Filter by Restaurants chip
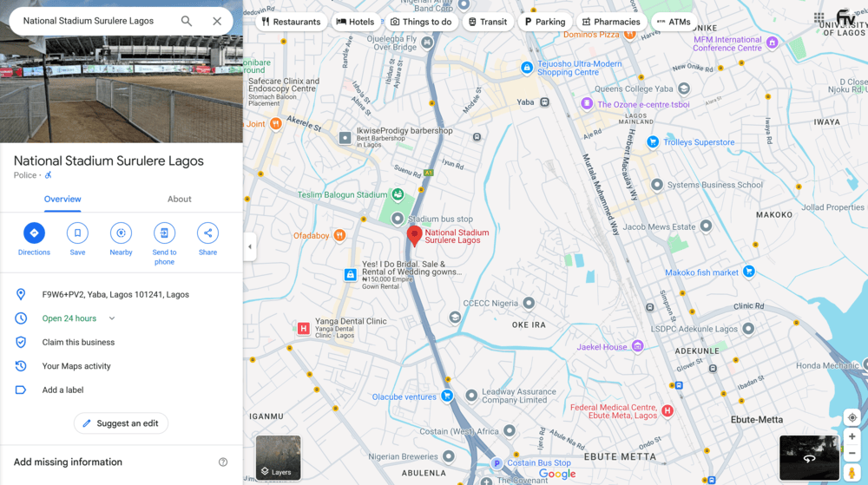 (x=291, y=22)
